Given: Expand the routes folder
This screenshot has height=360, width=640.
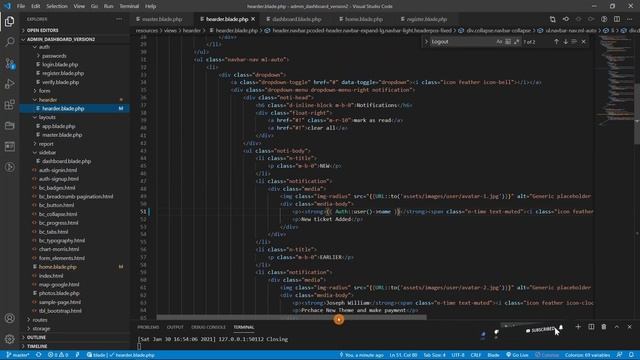Looking at the screenshot, I should click(40, 320).
